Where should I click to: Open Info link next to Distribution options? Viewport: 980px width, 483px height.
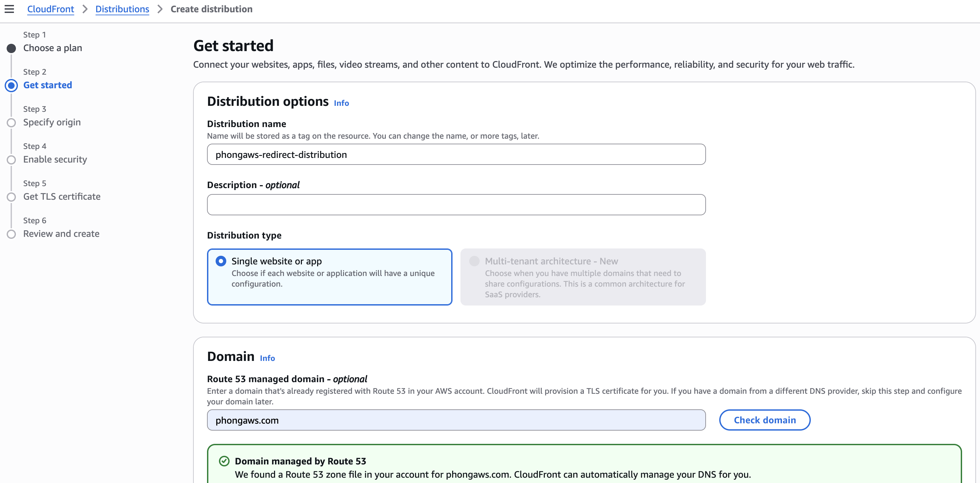click(x=341, y=103)
